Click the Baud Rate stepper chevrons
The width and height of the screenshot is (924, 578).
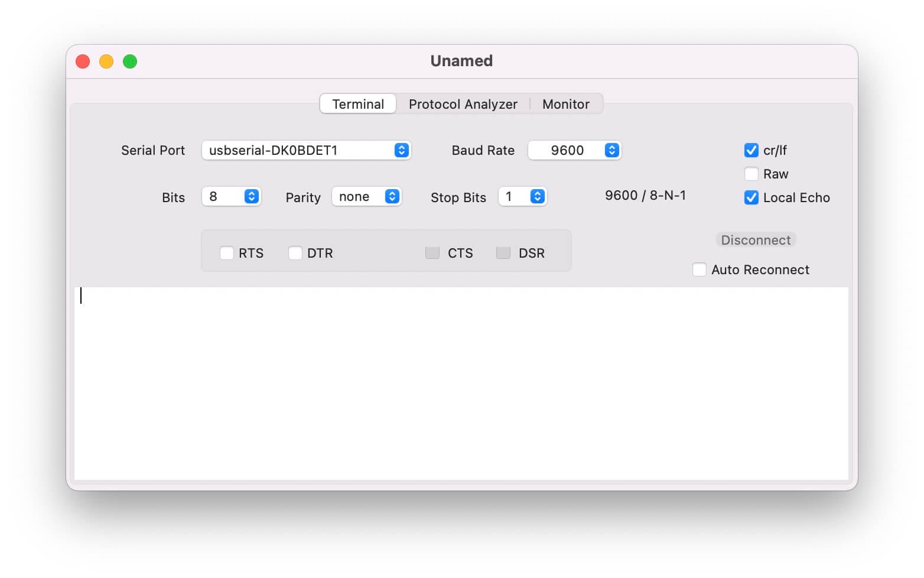click(611, 150)
